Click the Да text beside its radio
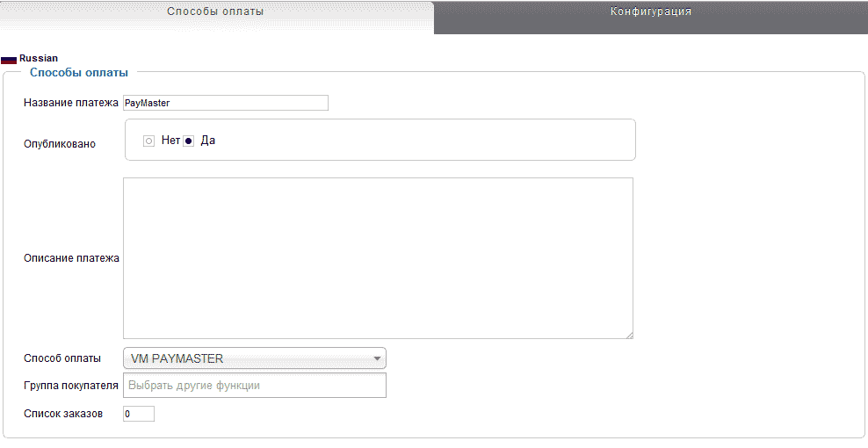Viewport: 868px width, 448px height. point(208,141)
